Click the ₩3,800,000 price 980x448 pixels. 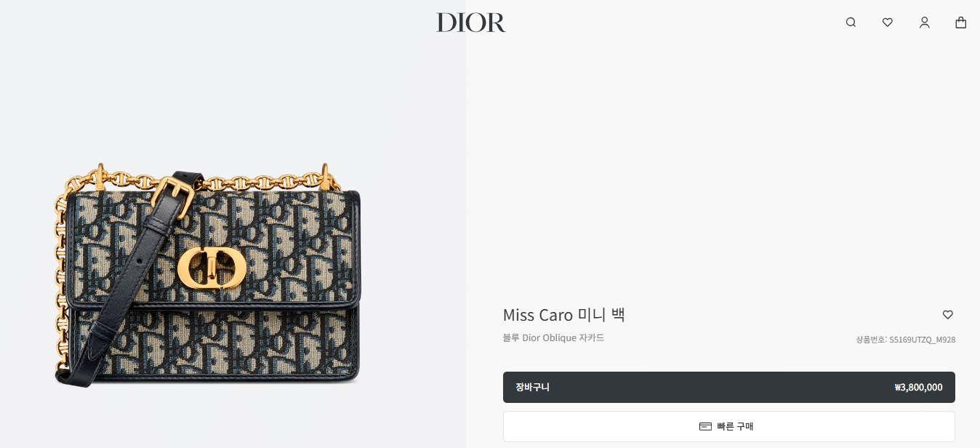(x=918, y=388)
